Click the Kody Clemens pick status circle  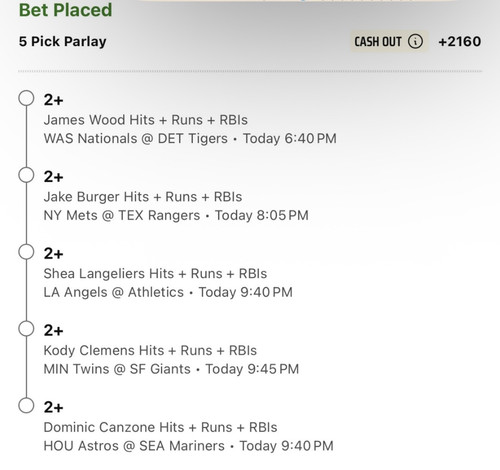pyautogui.click(x=26, y=329)
